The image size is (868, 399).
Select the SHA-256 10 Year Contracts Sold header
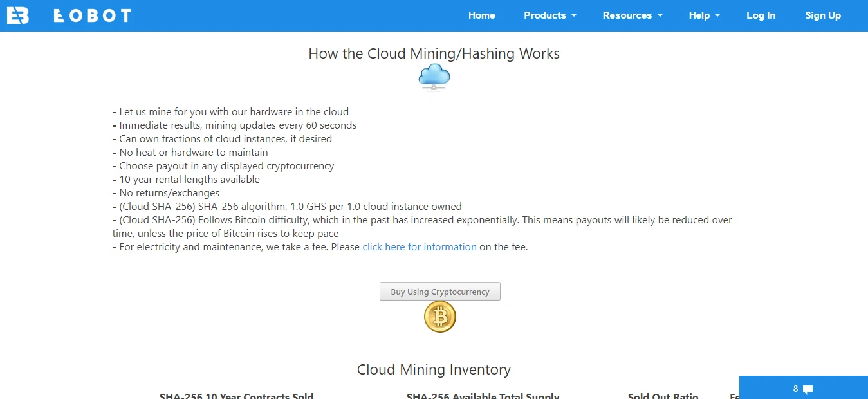(x=236, y=395)
